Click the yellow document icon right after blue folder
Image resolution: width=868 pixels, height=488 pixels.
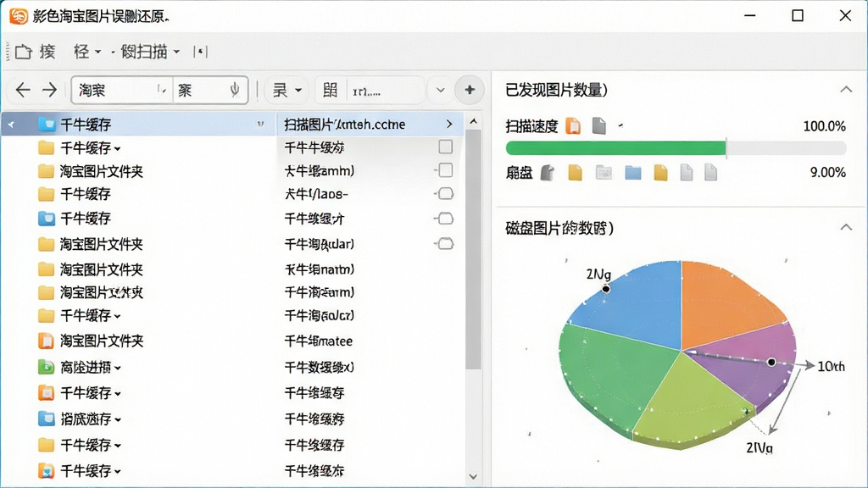[x=660, y=173]
